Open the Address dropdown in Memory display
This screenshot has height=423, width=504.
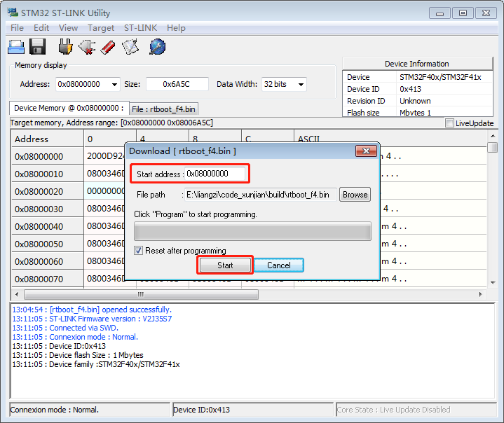tap(114, 85)
